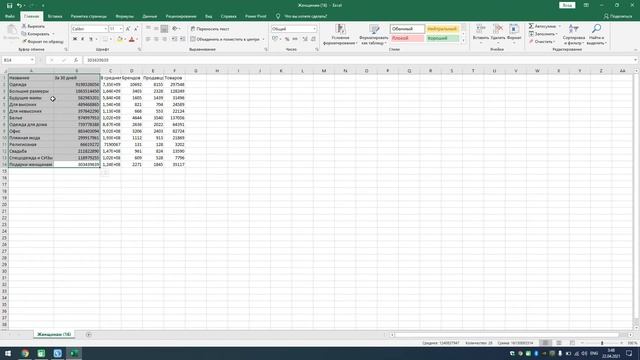Apply the Normal (Обычный) cell style
640x360 pixels.
pyautogui.click(x=407, y=29)
